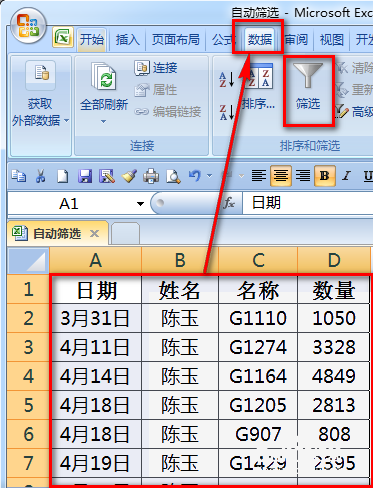Align text left in toolbar
This screenshot has height=488, width=373.
[259, 175]
